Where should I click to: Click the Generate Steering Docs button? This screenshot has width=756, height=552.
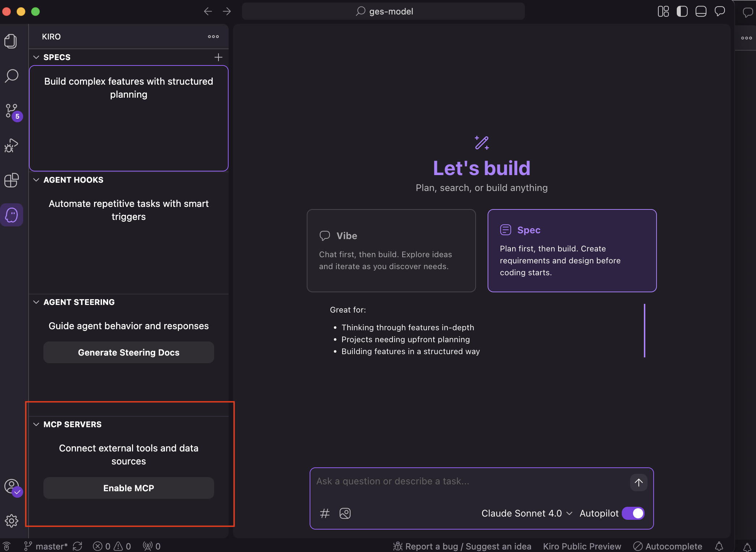pos(128,352)
